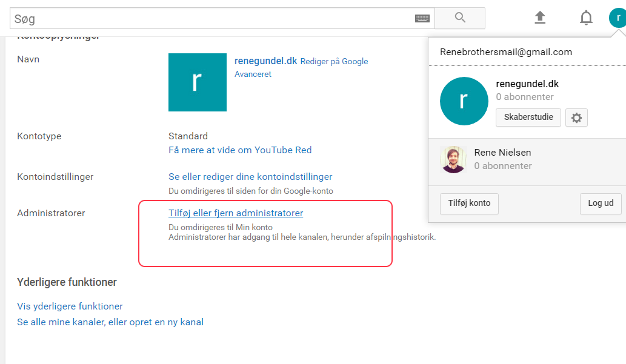Open the notifications bell

click(x=586, y=18)
